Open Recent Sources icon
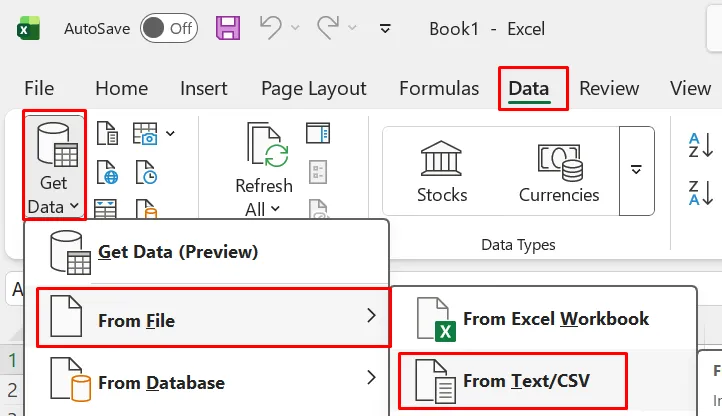722x416 pixels. (146, 173)
